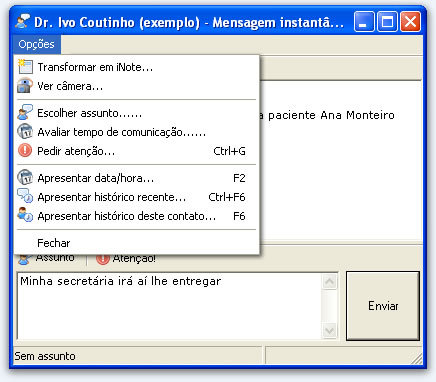Viewport: 436px width, 382px height.
Task: Click the calendar icon beside Apresentar data/hora
Action: coord(25,178)
